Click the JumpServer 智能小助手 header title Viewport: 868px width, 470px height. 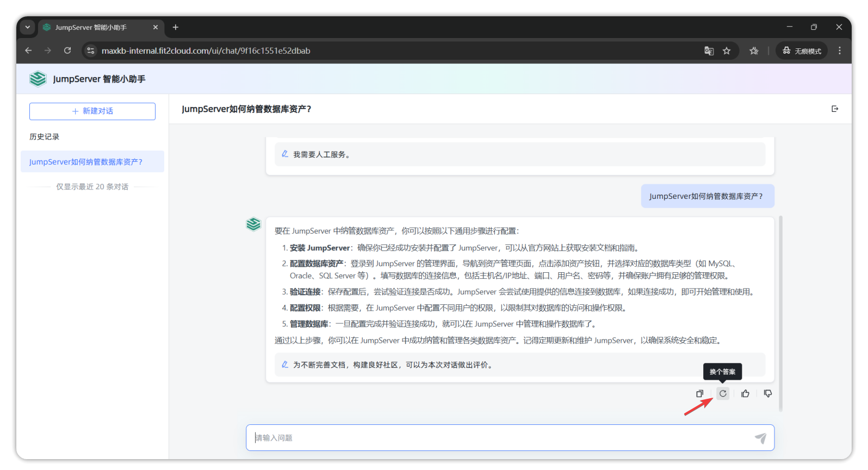[99, 79]
